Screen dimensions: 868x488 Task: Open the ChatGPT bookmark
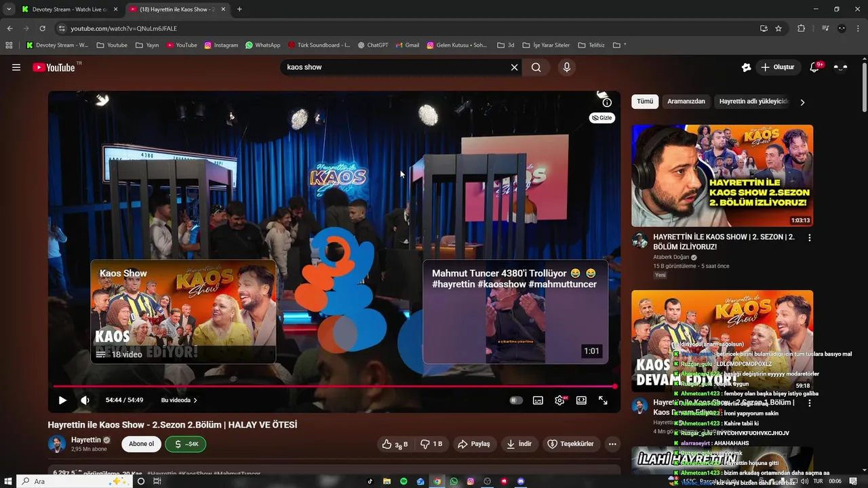click(x=373, y=45)
